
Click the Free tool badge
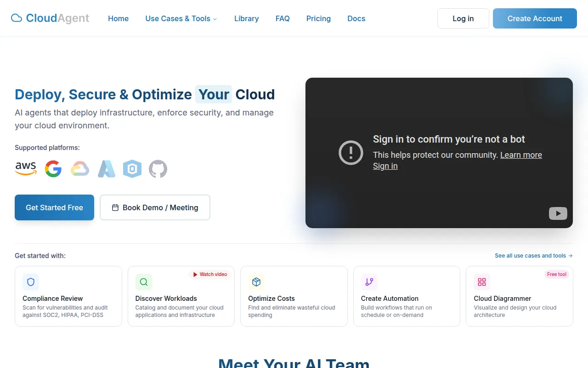point(557,274)
